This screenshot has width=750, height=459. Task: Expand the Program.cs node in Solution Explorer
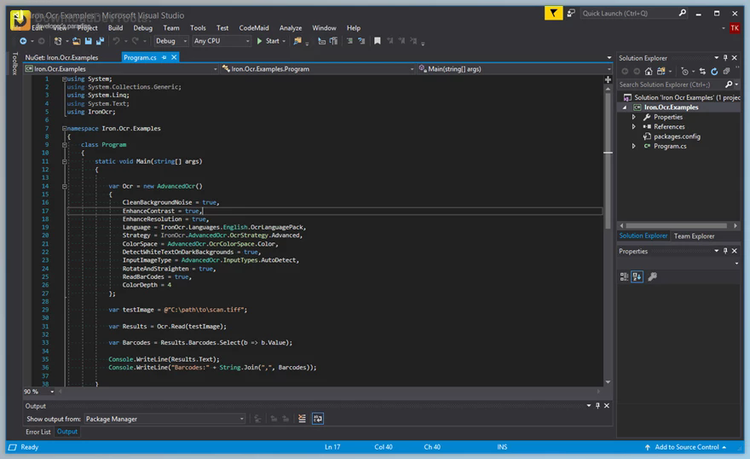coord(634,146)
